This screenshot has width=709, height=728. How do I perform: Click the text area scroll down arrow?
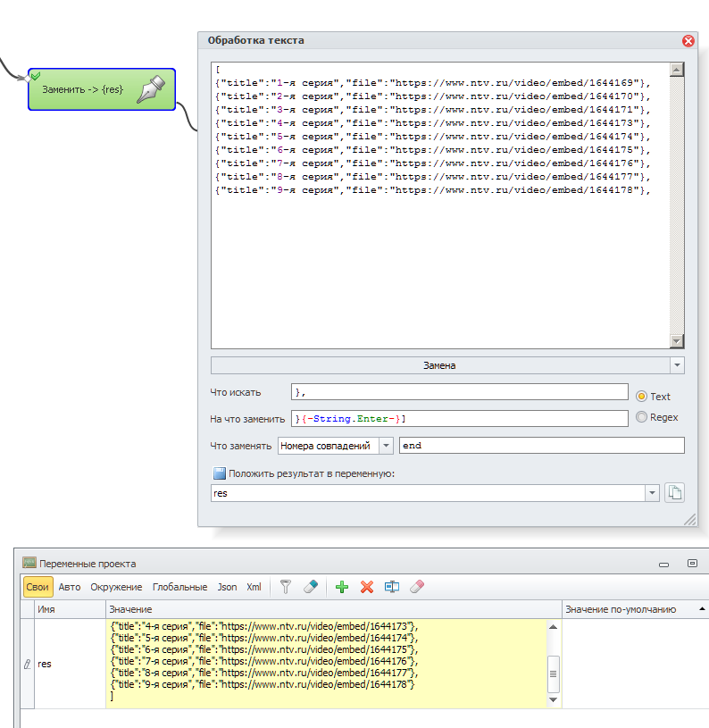pyautogui.click(x=677, y=341)
